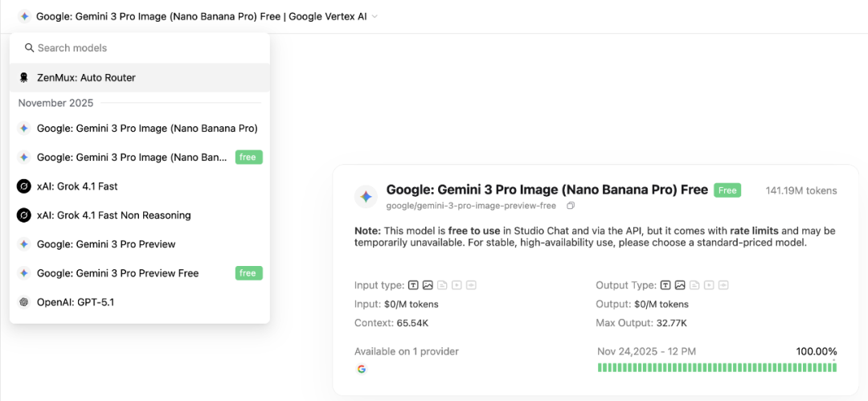Image resolution: width=868 pixels, height=401 pixels.
Task: Click the OpenAI logo icon beside GPT-5.1
Action: (x=24, y=302)
